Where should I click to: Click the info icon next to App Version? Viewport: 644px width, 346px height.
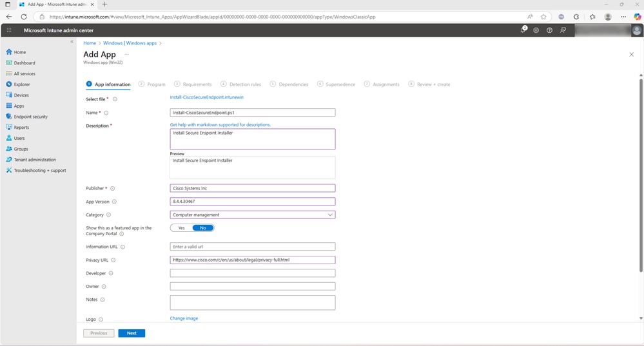click(x=114, y=202)
